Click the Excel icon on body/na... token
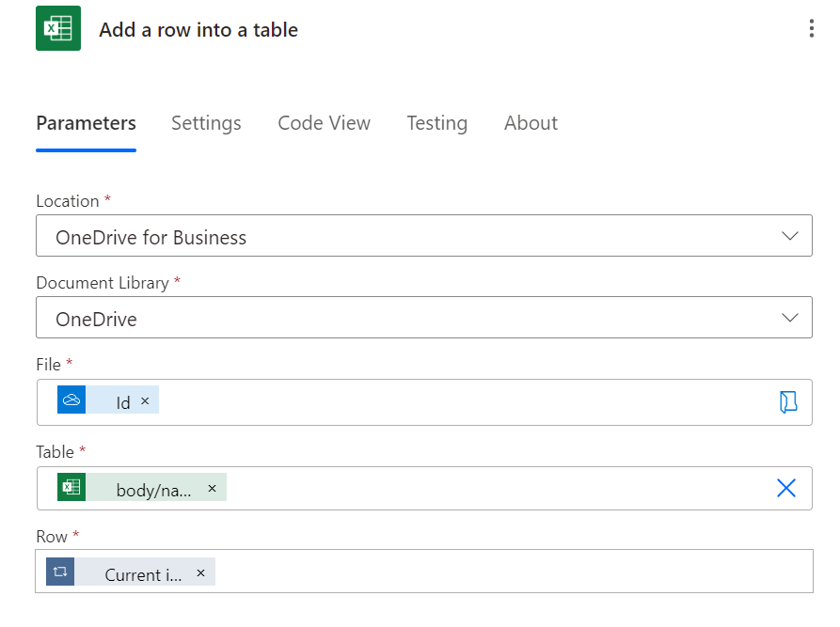Viewport: 840px width, 627px height. tap(71, 488)
